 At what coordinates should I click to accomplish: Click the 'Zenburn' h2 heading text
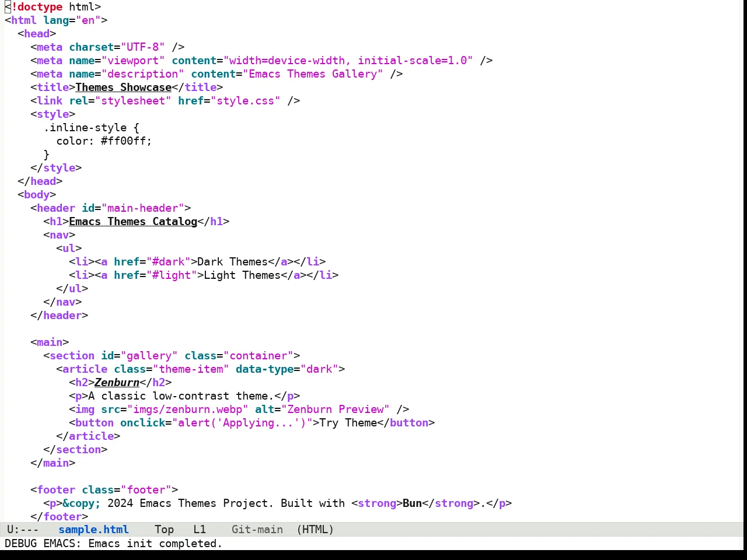coord(117,383)
